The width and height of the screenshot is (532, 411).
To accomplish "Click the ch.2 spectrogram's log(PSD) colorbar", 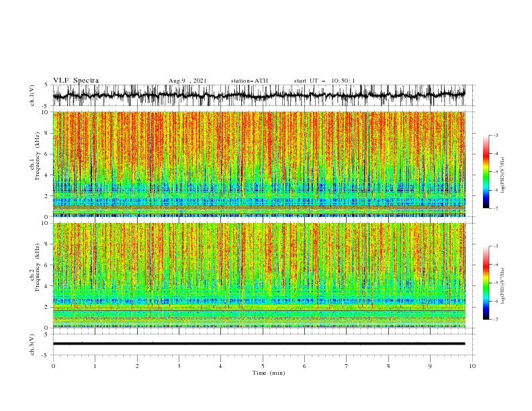I will click(486, 283).
